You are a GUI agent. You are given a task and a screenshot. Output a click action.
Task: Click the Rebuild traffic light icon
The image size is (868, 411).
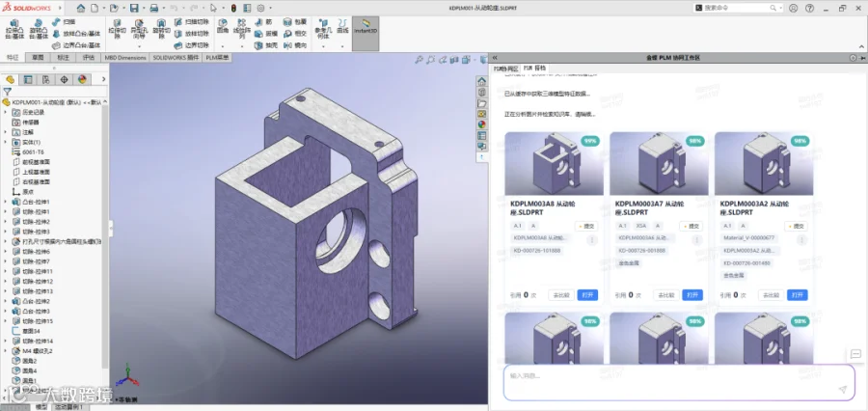point(233,9)
